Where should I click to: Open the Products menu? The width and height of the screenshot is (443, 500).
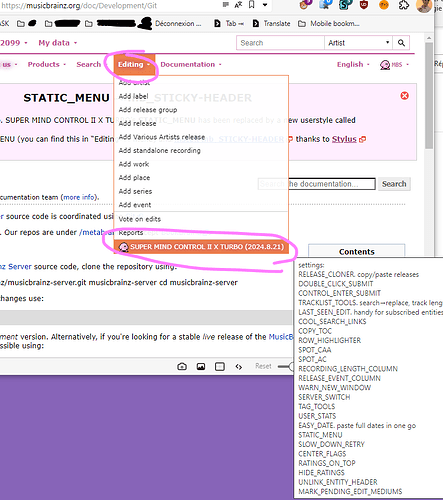click(47, 64)
